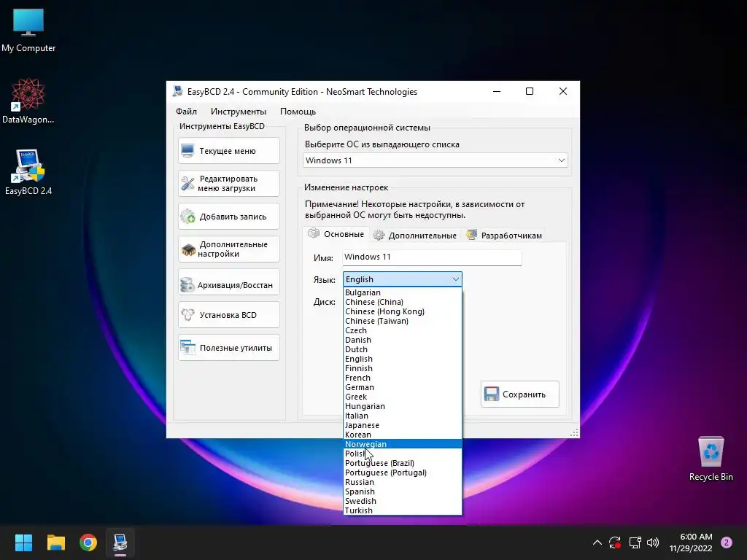Choose Greek from the list
The width and height of the screenshot is (747, 560).
403,397
